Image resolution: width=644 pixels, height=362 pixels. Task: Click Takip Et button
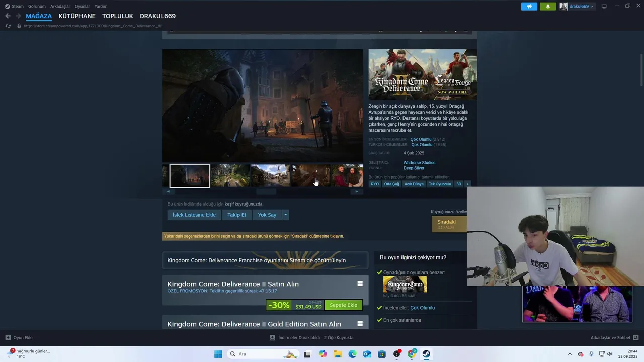[237, 215]
